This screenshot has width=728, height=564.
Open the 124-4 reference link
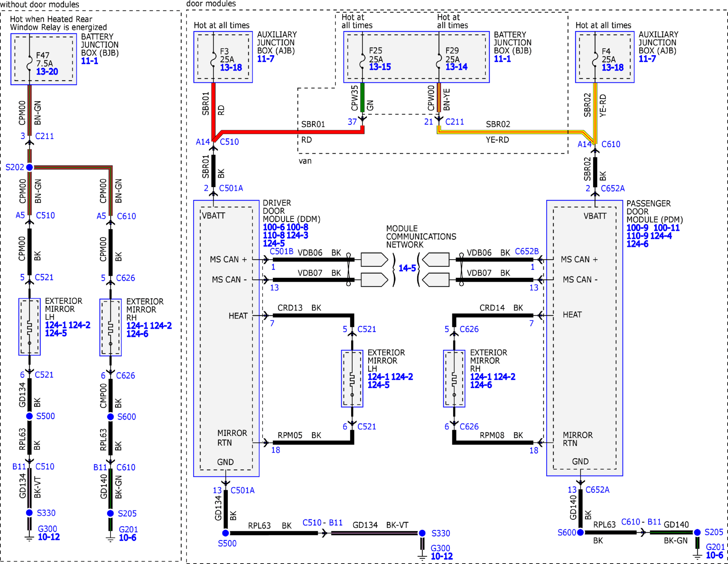click(x=661, y=236)
